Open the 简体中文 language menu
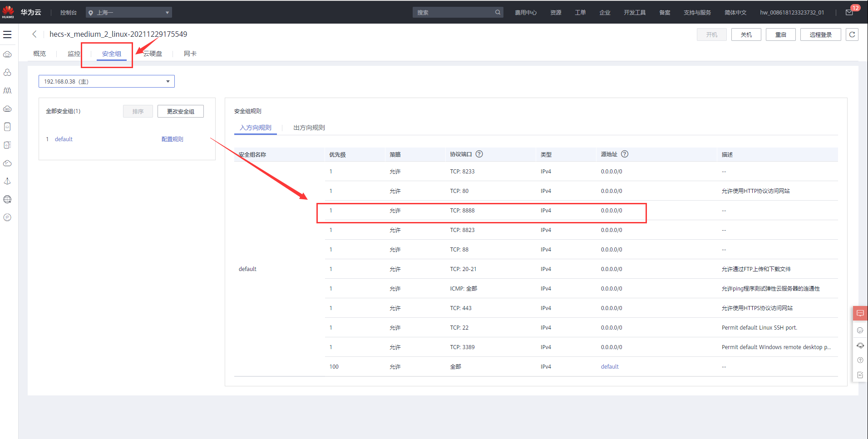 (x=735, y=13)
